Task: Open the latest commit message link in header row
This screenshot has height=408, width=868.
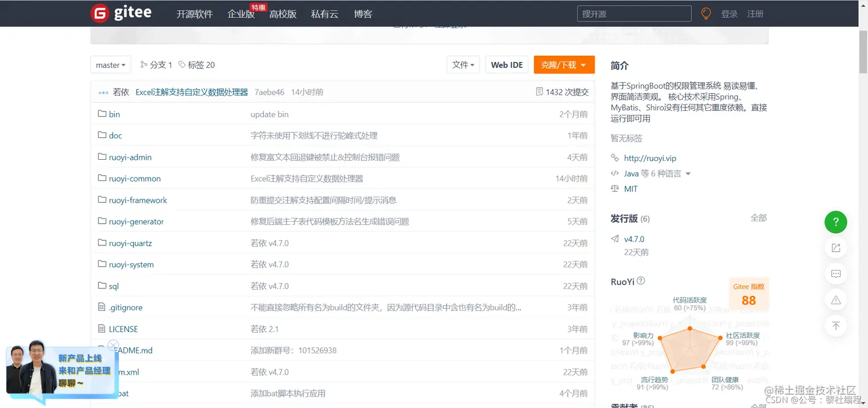Action: tap(192, 92)
